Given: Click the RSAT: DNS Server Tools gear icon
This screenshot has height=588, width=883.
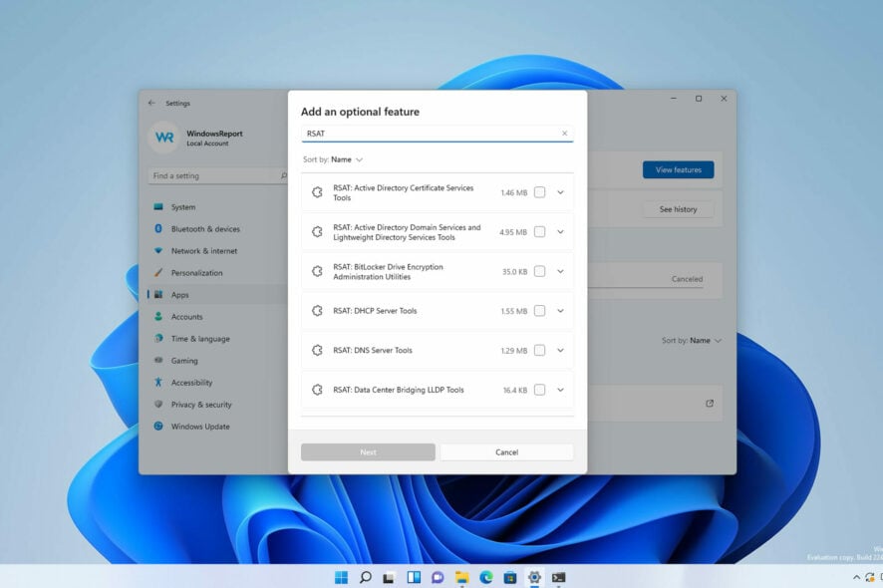Looking at the screenshot, I should point(317,351).
